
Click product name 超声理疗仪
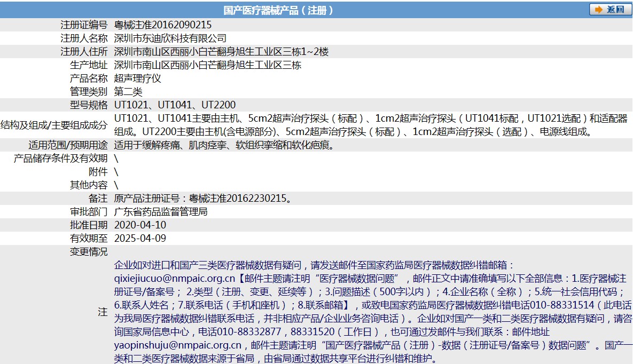click(137, 78)
